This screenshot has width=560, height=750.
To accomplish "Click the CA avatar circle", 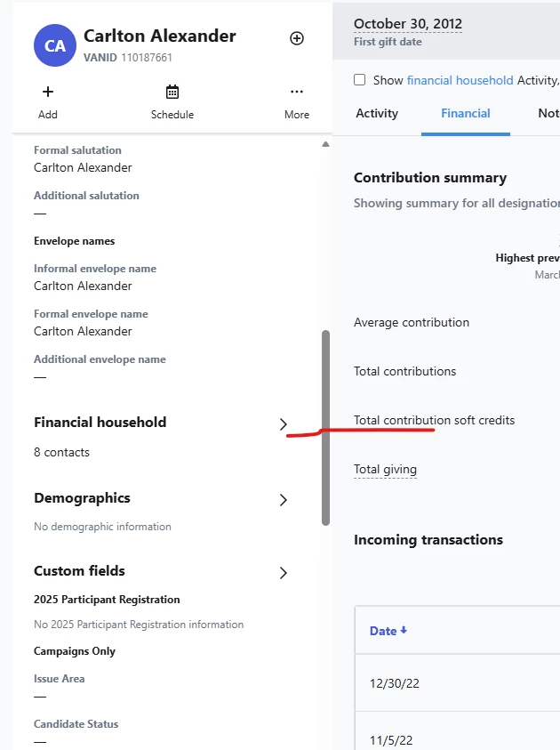I will coord(55,45).
